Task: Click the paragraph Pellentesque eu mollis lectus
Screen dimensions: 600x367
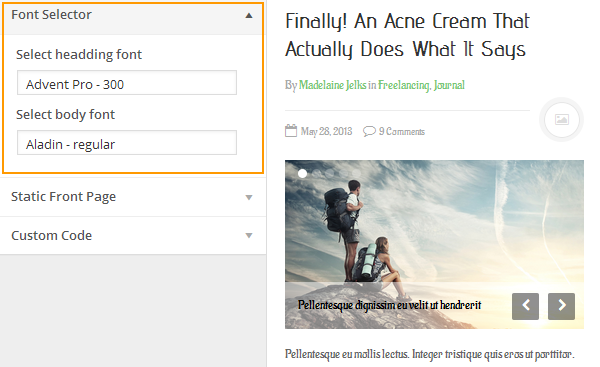Action: pos(430,354)
